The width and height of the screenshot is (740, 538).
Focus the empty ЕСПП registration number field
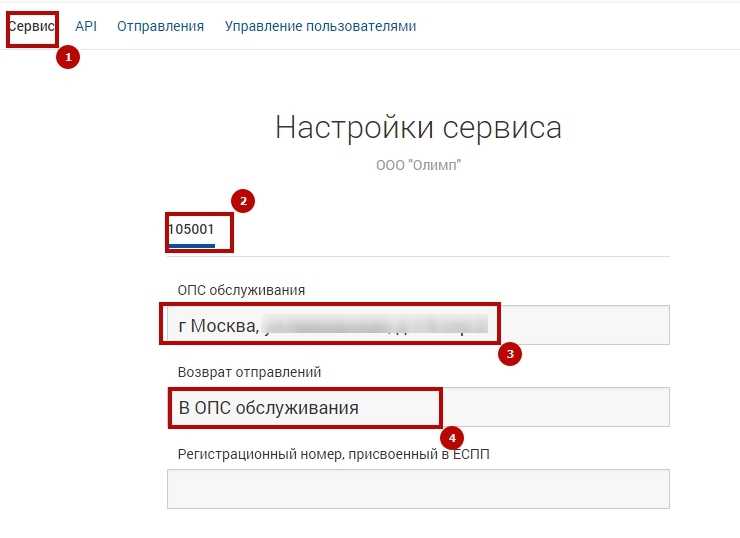pyautogui.click(x=418, y=489)
